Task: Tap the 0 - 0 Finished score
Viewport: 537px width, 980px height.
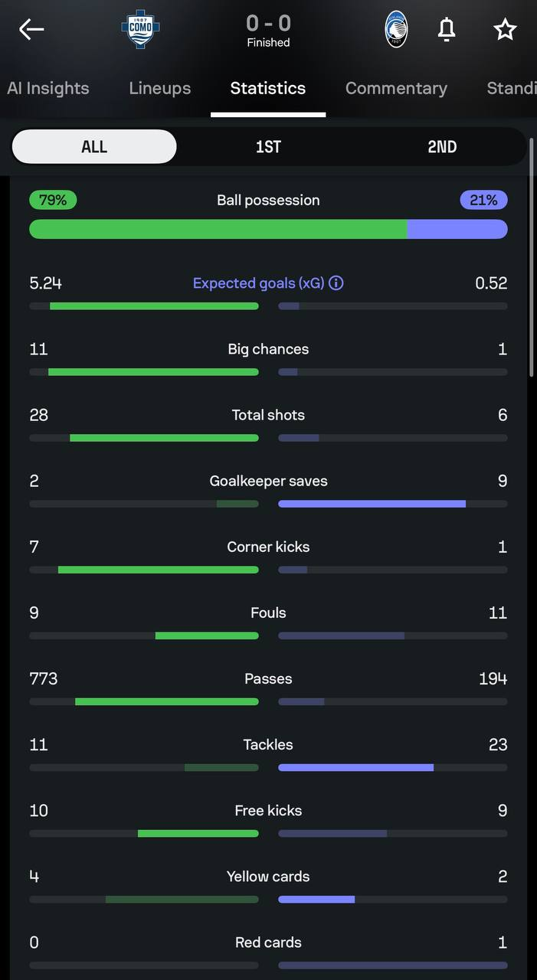Action: pos(268,31)
